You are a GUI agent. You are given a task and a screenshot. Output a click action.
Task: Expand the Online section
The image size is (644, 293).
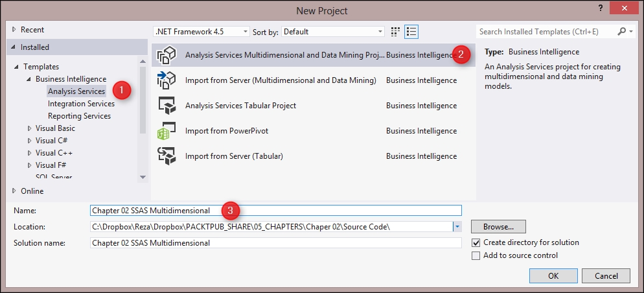(14, 191)
